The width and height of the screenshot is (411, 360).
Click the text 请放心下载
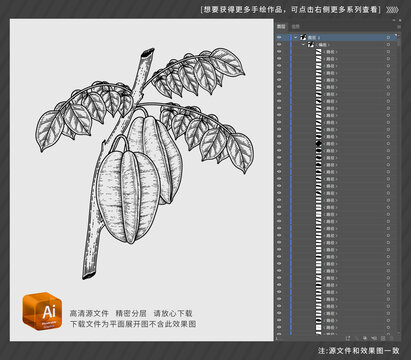click(x=173, y=313)
